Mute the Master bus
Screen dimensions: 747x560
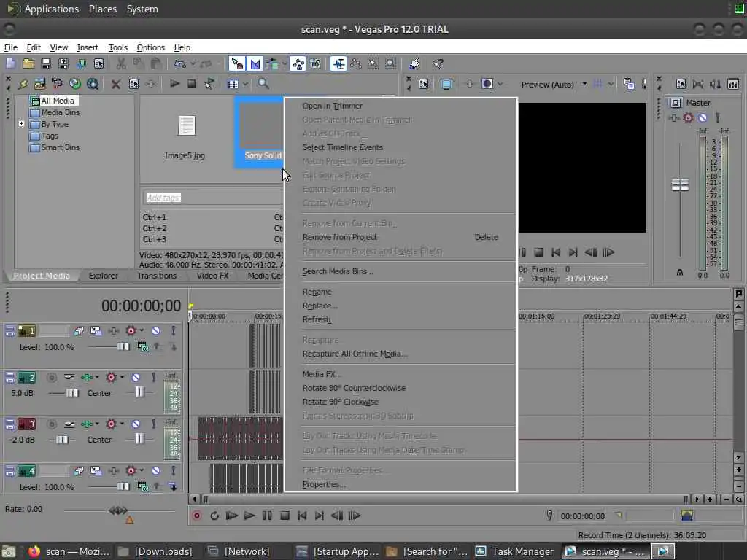(703, 117)
